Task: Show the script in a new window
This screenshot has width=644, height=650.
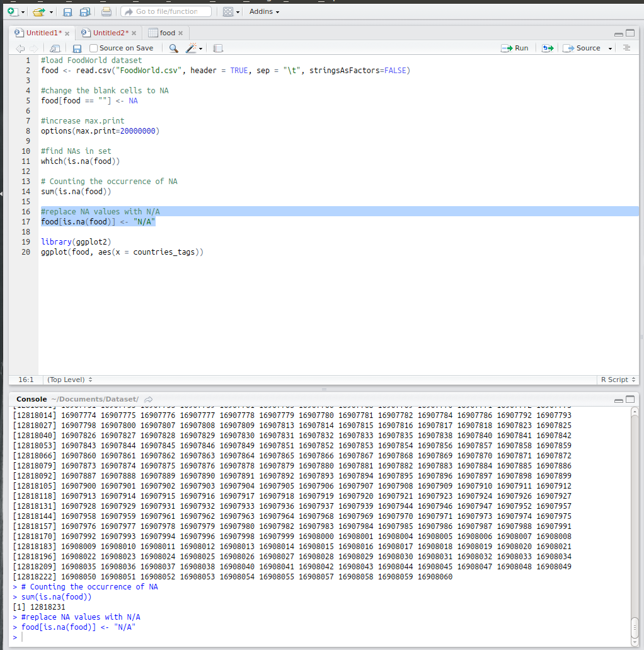Action: (55, 49)
